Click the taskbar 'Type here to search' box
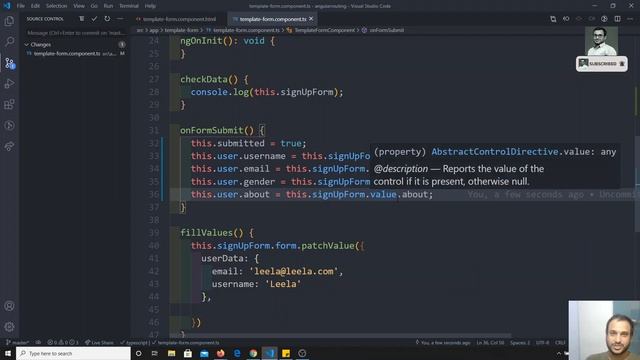 tap(73, 353)
